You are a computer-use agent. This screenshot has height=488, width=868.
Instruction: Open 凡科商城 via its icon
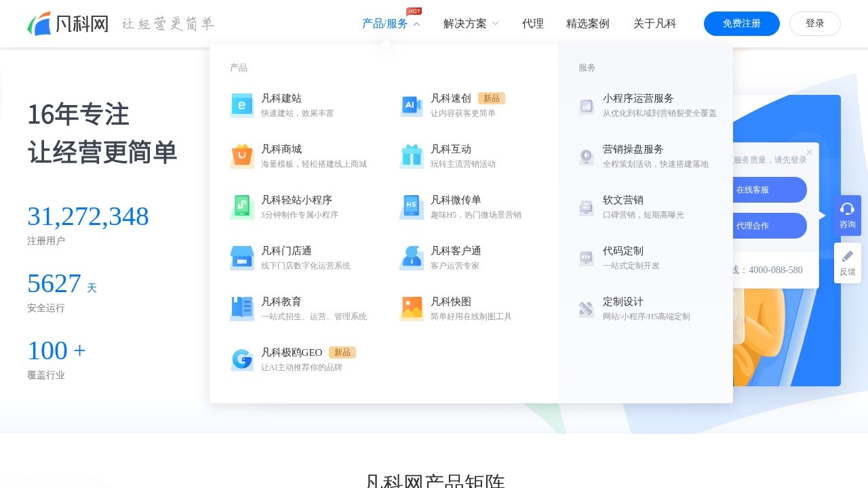point(242,156)
